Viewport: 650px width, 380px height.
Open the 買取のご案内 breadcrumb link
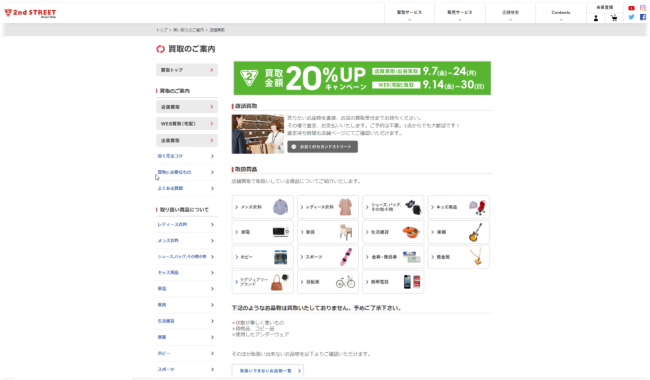click(x=188, y=30)
